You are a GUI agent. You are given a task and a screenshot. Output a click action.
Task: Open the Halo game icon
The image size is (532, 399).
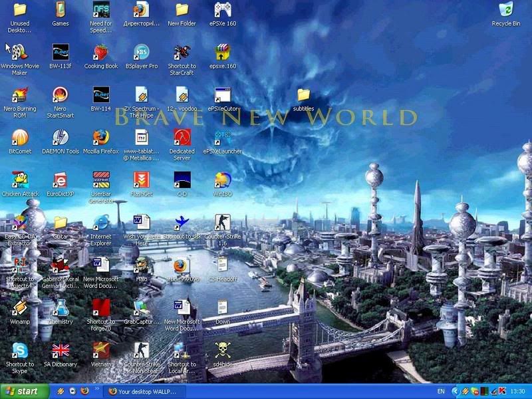142,265
